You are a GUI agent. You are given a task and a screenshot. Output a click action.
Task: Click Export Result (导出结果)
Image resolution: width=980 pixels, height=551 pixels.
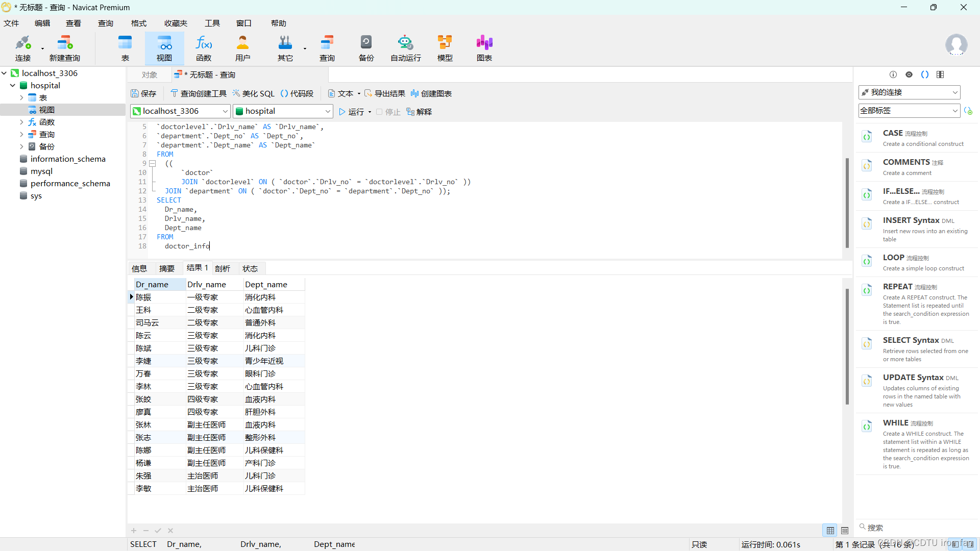coord(385,93)
